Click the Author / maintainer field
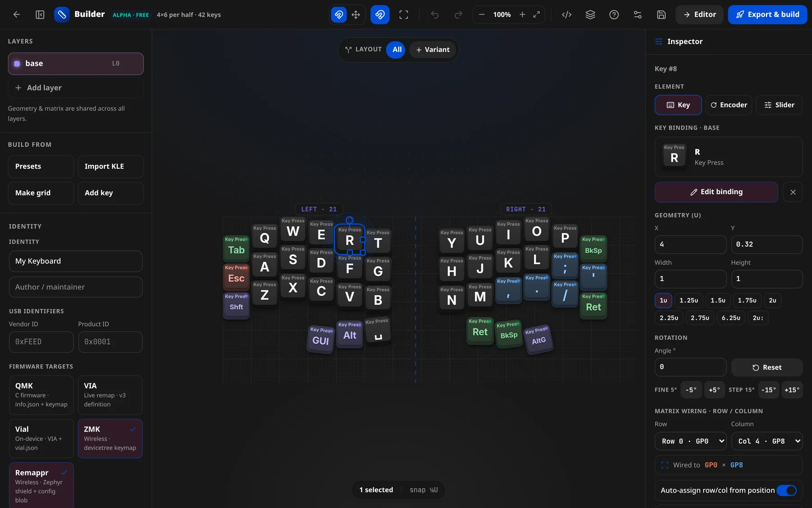 (75, 287)
